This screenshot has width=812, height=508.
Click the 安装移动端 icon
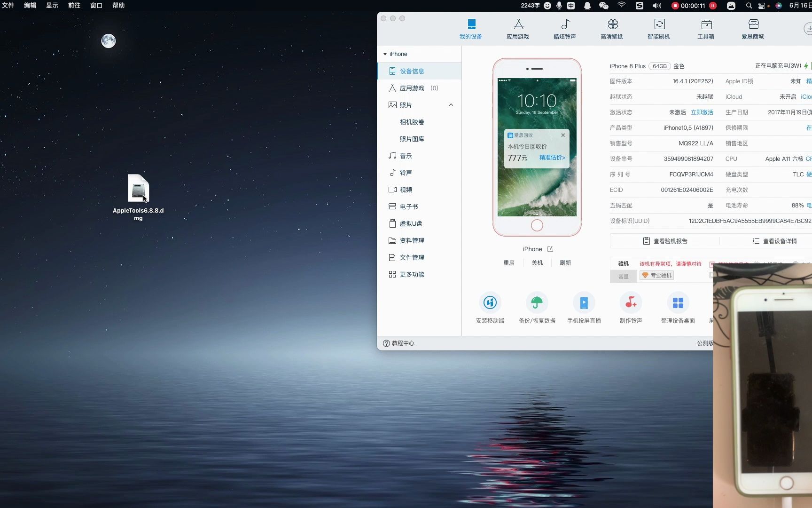click(490, 302)
